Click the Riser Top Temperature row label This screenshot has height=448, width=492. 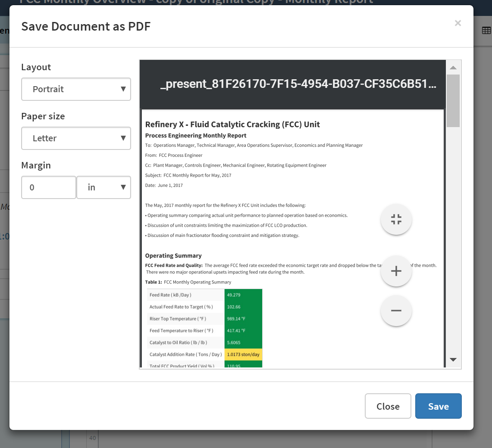click(x=178, y=319)
